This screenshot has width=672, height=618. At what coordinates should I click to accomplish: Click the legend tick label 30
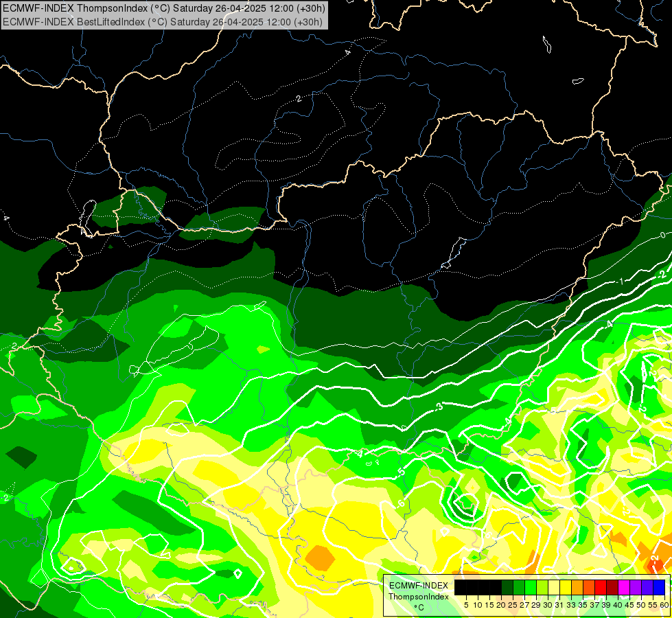pos(548,605)
